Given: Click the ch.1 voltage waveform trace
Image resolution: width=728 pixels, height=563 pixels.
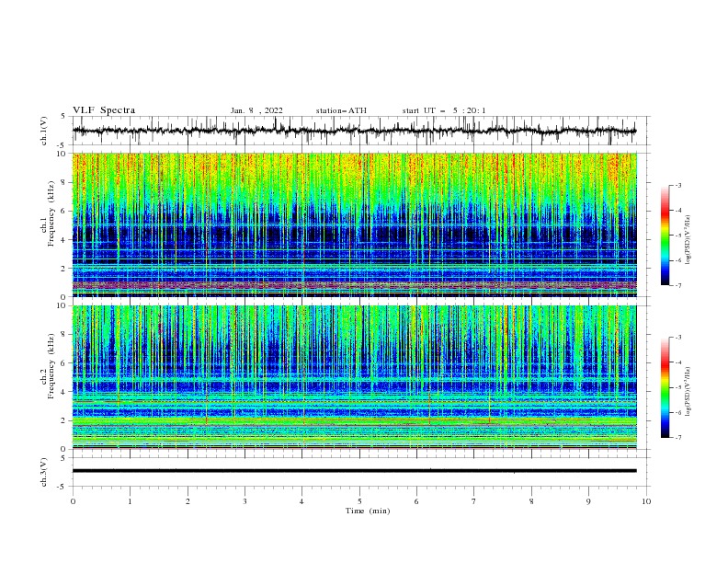Looking at the screenshot, I should tap(354, 131).
